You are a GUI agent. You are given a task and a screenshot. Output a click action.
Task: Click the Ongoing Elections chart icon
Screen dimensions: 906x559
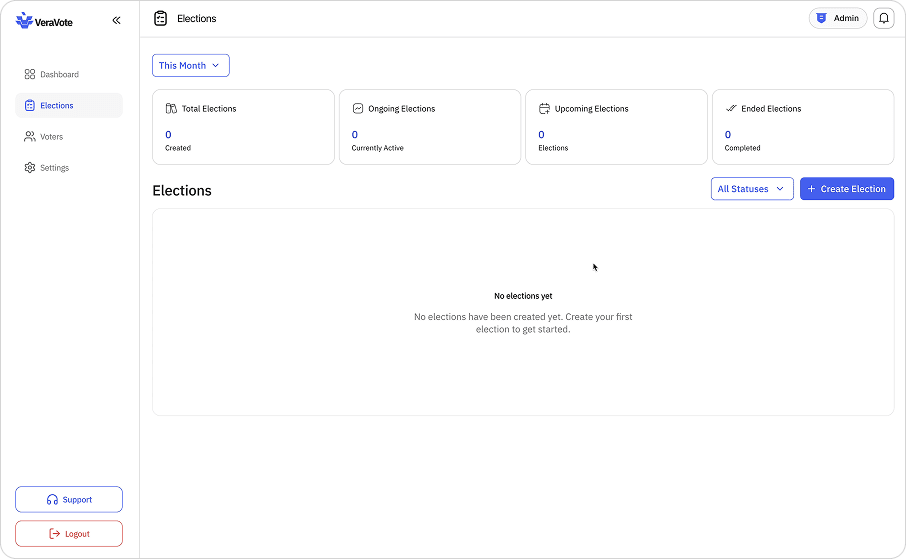(358, 109)
